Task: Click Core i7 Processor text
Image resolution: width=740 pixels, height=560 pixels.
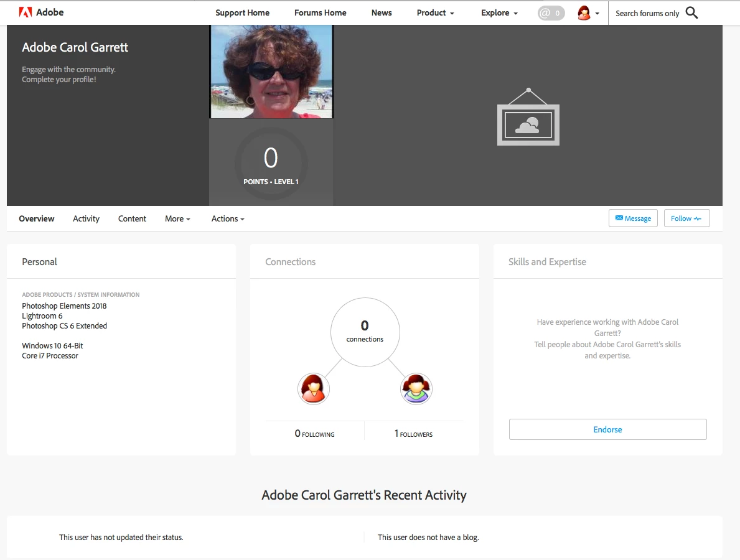Action: pos(50,355)
